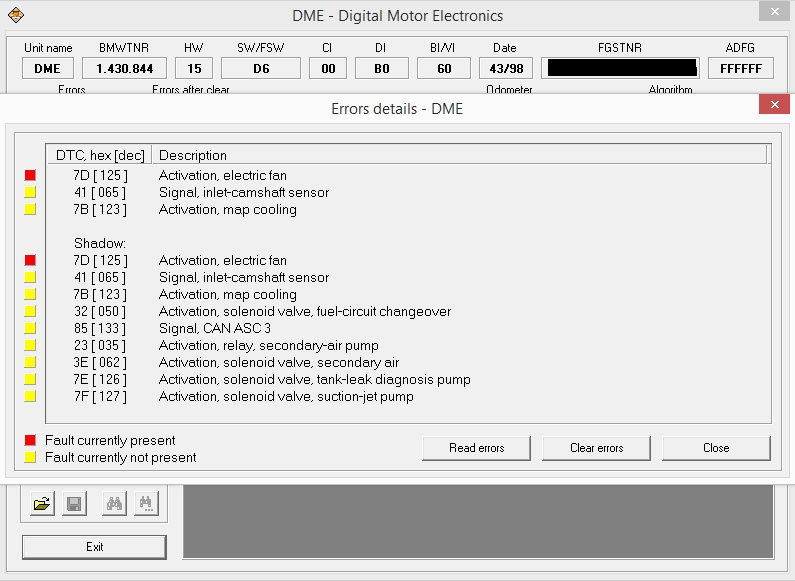Click the binoculars find-next icon

147,504
